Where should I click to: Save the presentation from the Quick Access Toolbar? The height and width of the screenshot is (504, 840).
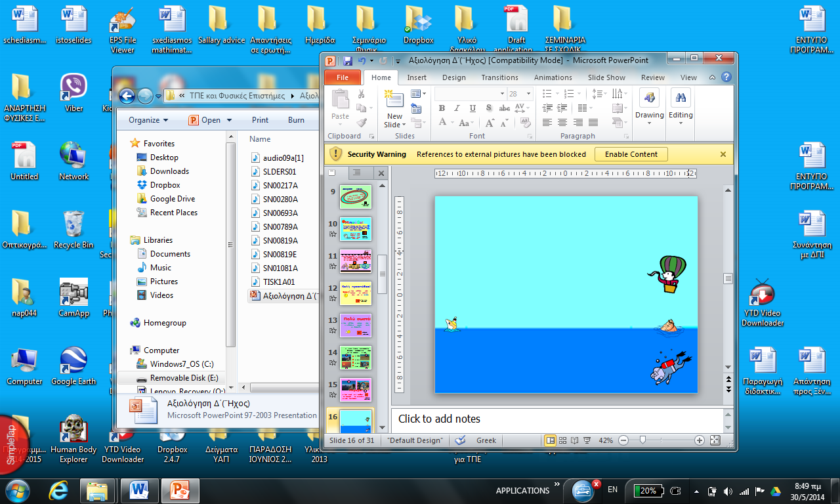point(348,60)
